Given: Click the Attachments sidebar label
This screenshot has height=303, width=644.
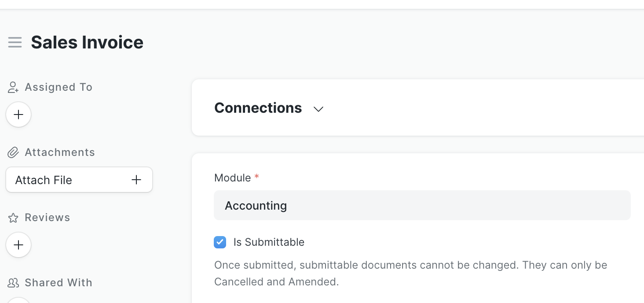Looking at the screenshot, I should click(x=60, y=152).
